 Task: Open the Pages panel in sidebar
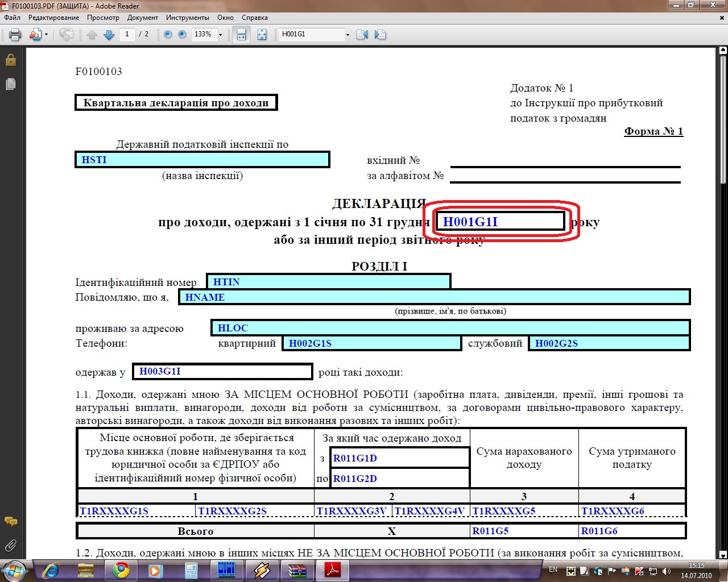(10, 84)
